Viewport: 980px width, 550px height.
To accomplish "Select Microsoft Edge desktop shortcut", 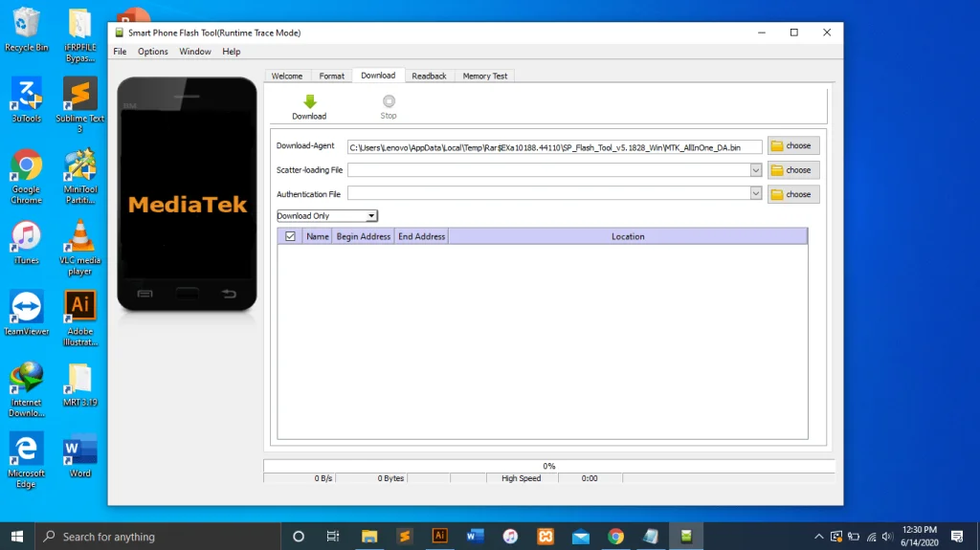I will click(x=26, y=460).
